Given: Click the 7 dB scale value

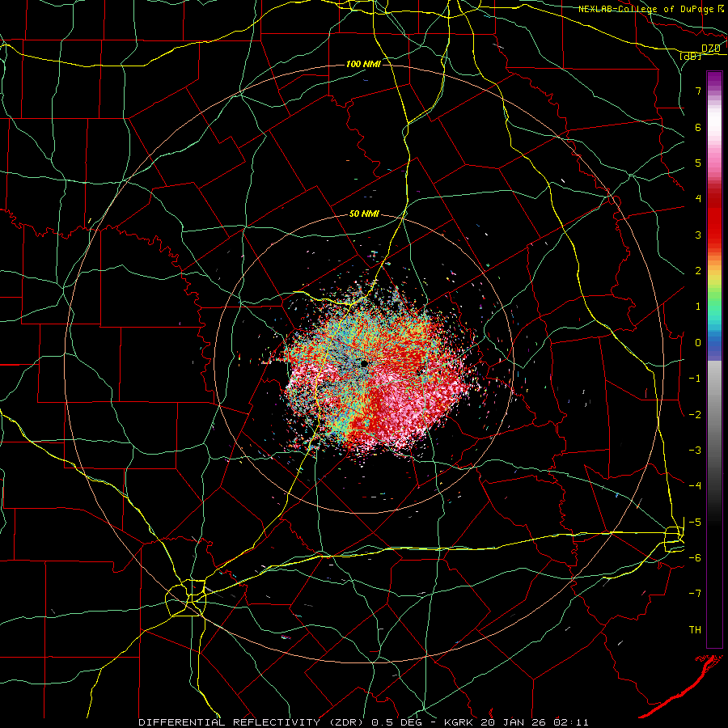Looking at the screenshot, I should (x=698, y=91).
